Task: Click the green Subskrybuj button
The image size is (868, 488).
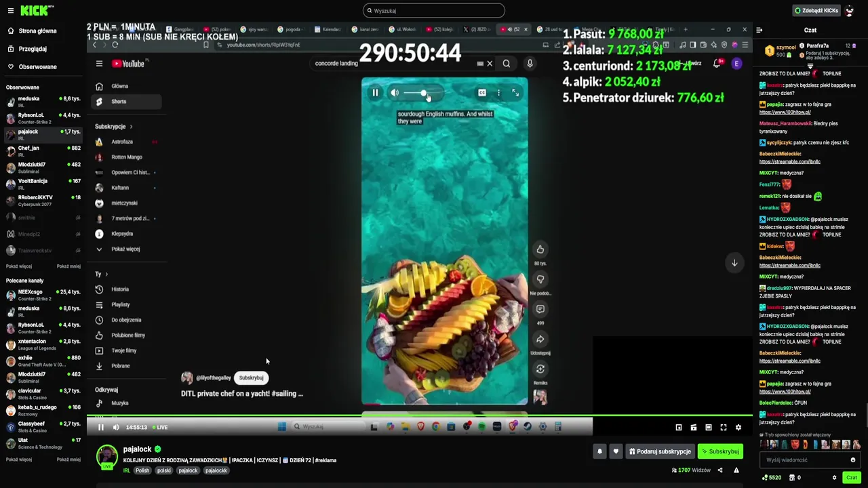Action: click(x=720, y=451)
